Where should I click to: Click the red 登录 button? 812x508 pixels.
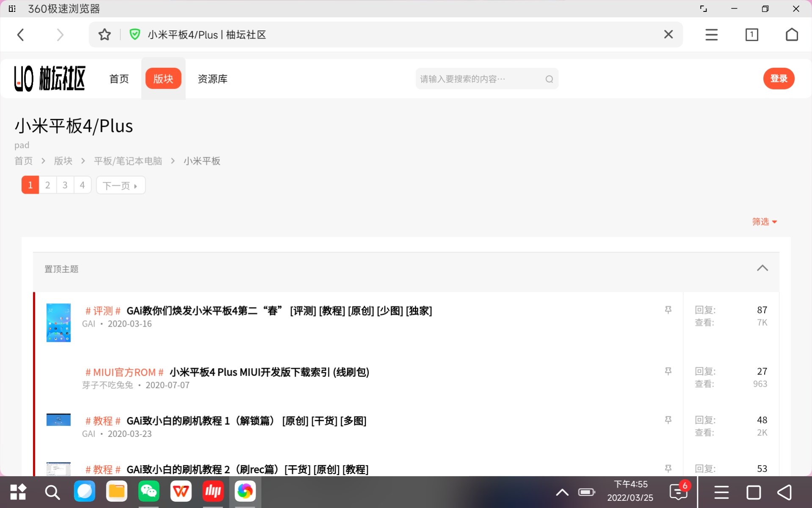click(779, 78)
